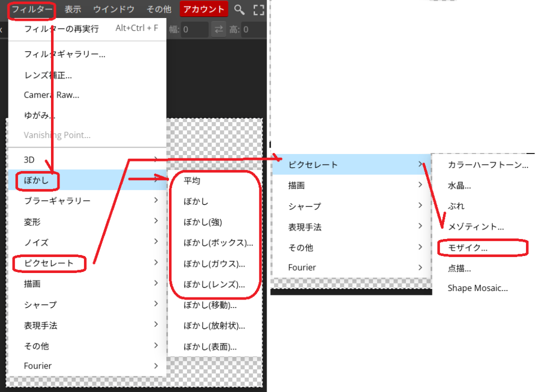The height and width of the screenshot is (392, 544).
Task: Expand ピクセレート in the left filter menu
Action: pyautogui.click(x=87, y=263)
